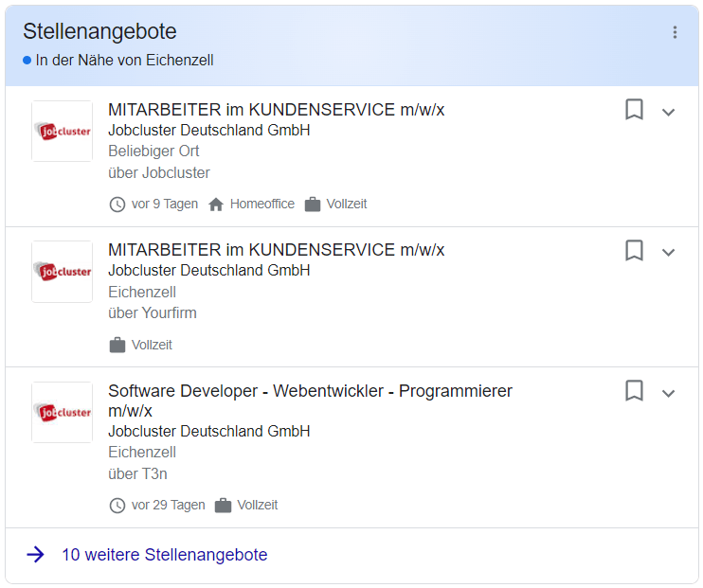The height and width of the screenshot is (588, 703).
Task: Click the arrow icon beside '10 weitere Stellenangebote'
Action: 36,555
